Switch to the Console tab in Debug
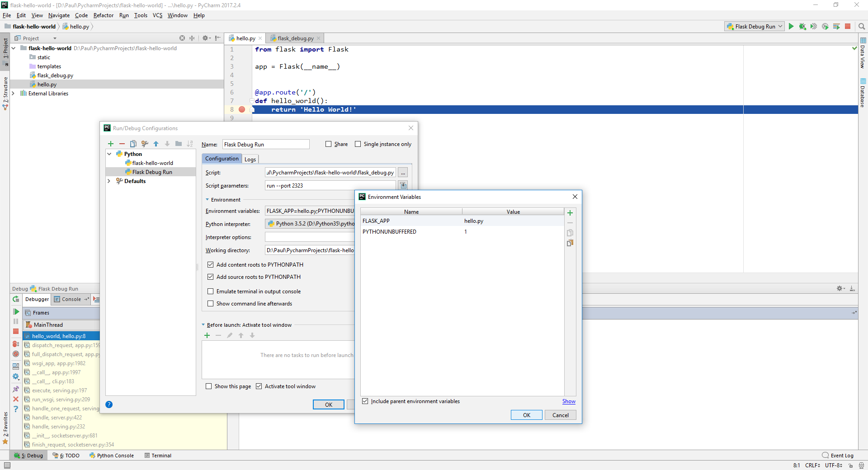868x470 pixels. coord(71,299)
